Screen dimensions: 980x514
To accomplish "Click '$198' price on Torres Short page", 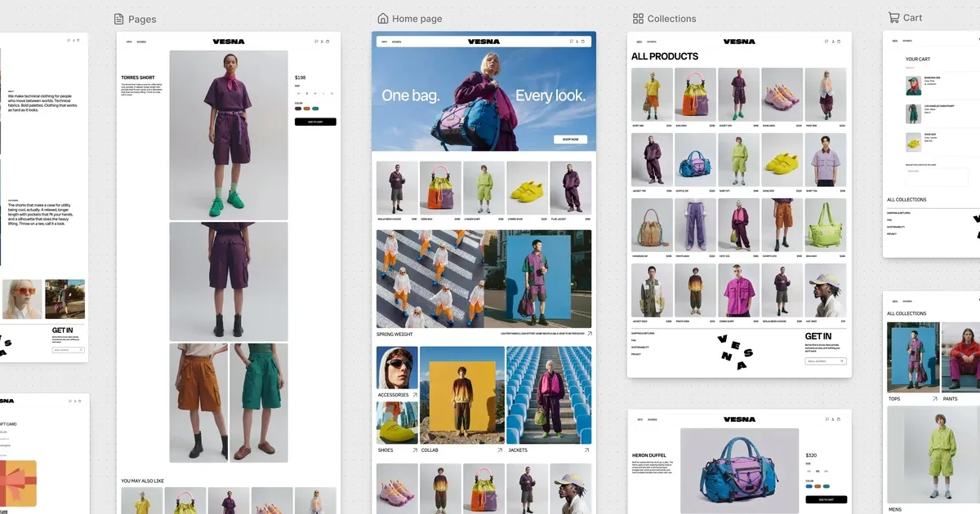I will pyautogui.click(x=300, y=78).
